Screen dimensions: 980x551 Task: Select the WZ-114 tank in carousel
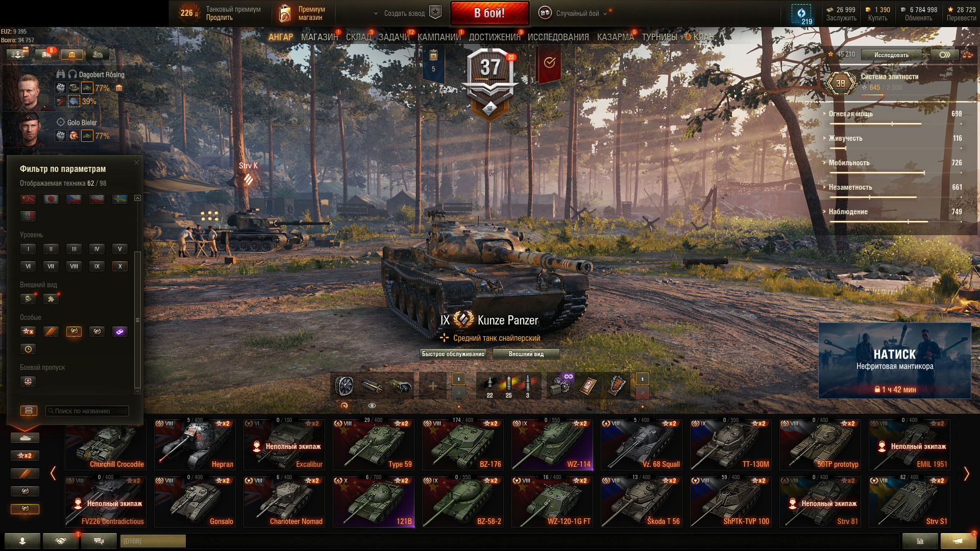552,444
